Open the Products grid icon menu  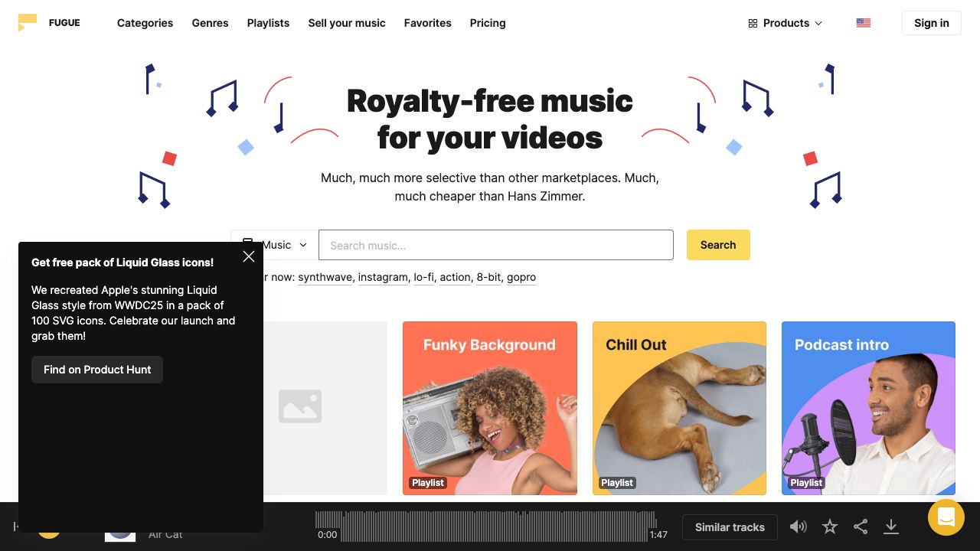coord(753,23)
